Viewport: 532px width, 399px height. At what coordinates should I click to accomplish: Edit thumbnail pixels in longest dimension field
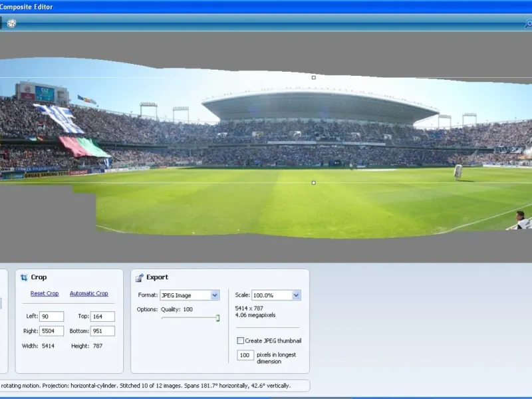click(245, 355)
